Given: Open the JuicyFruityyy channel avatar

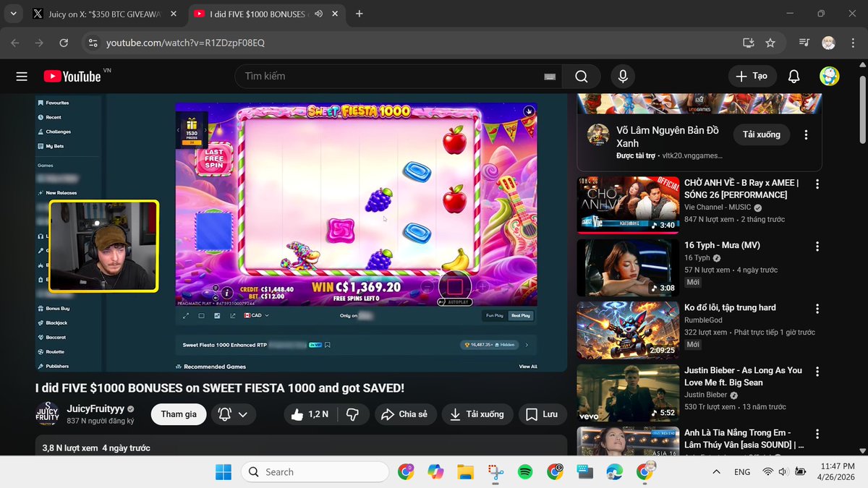Looking at the screenshot, I should coord(48,414).
